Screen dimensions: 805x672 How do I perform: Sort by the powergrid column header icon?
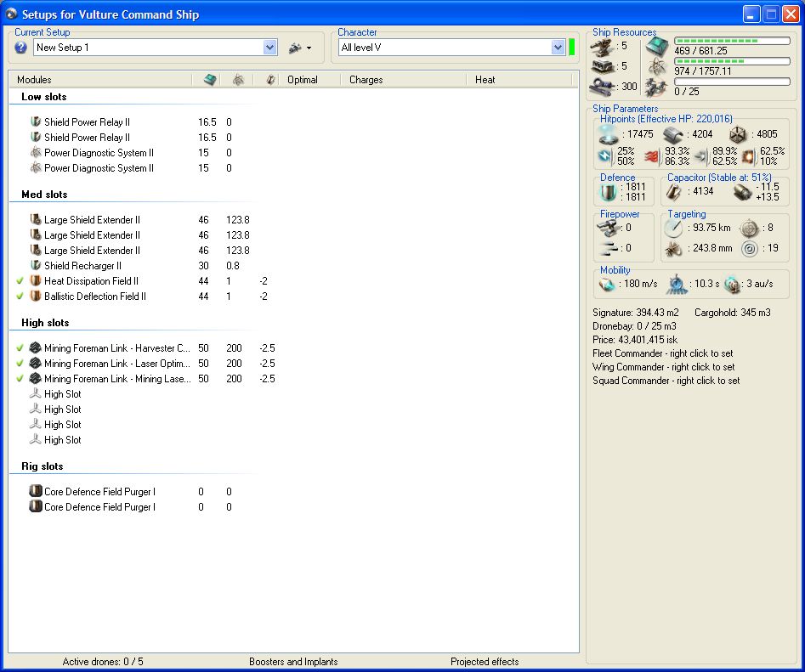pos(238,80)
